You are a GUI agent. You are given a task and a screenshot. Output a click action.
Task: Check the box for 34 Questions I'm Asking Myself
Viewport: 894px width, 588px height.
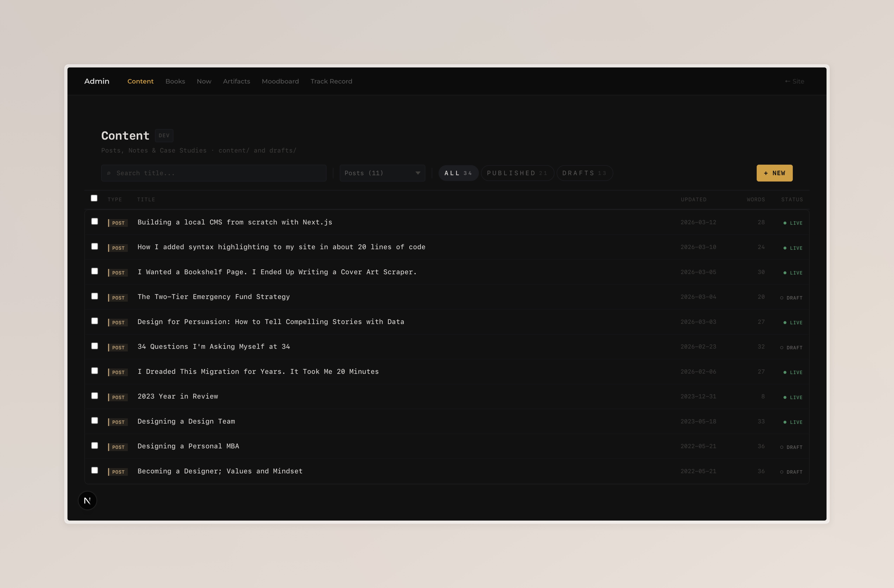[x=95, y=346]
